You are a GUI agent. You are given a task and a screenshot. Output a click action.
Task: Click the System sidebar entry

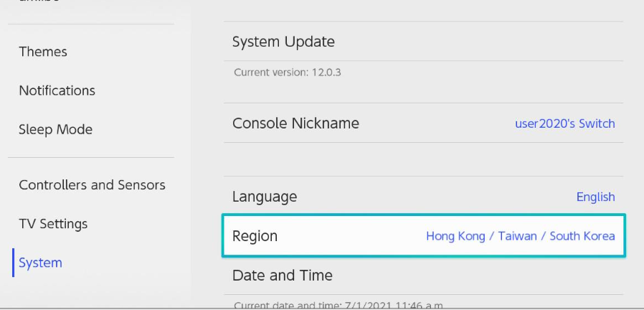coord(40,263)
